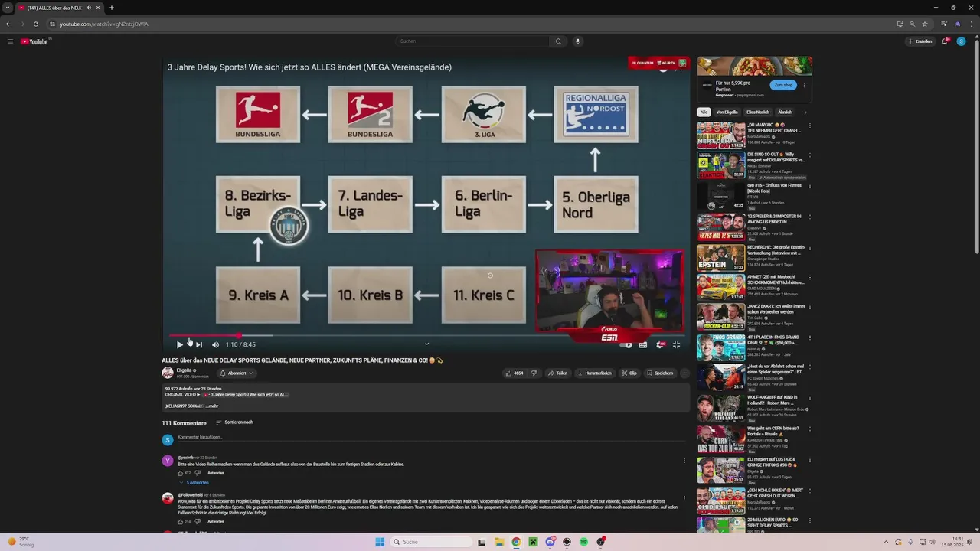Open File Explorer from the taskbar
The height and width of the screenshot is (551, 980).
[499, 542]
